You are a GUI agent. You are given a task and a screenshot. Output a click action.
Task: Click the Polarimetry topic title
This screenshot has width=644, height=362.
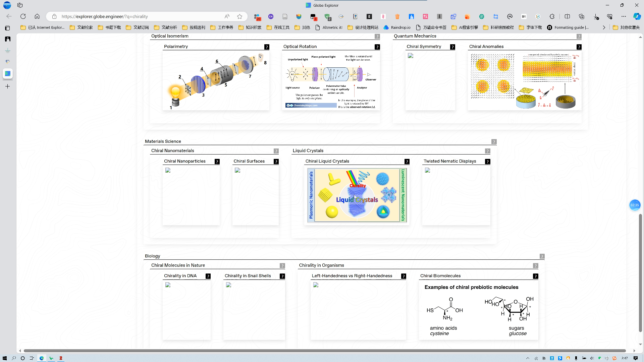[176, 47]
